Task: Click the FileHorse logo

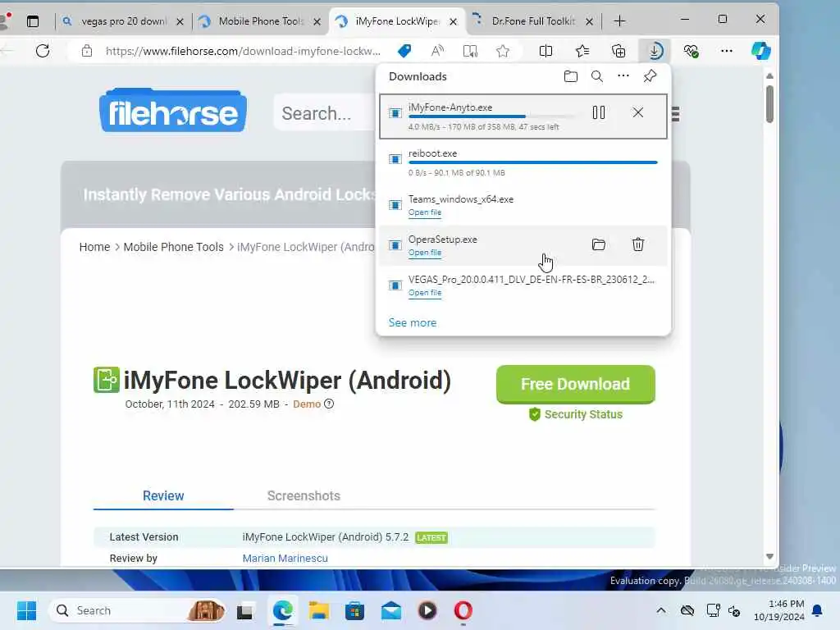Action: coord(173,111)
